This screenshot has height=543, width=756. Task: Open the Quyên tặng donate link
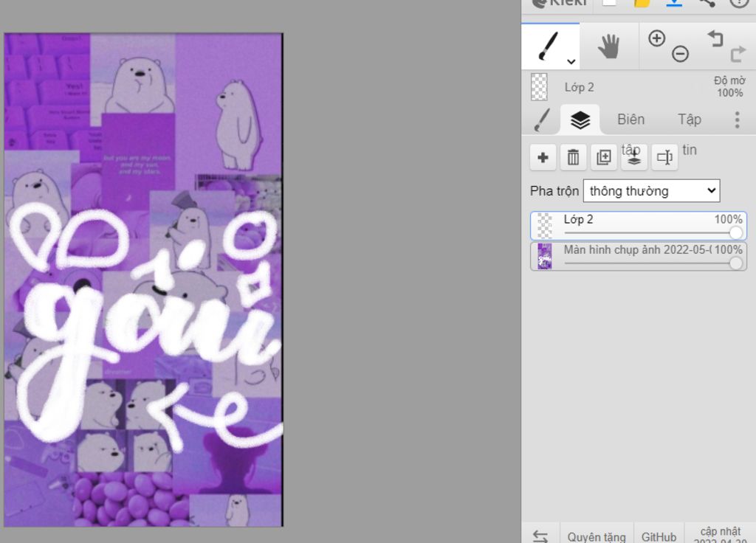pyautogui.click(x=597, y=537)
